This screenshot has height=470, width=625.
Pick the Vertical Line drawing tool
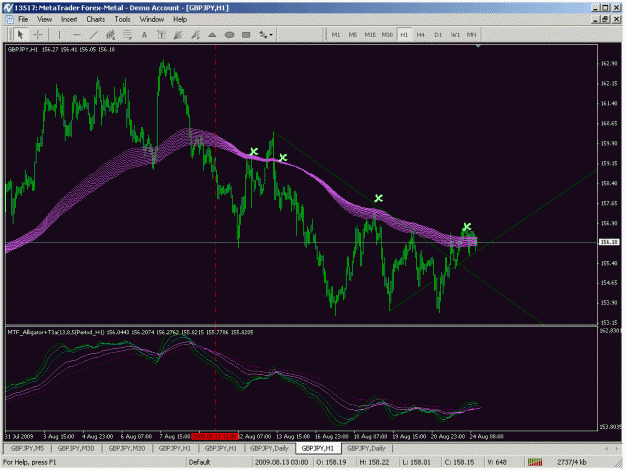point(59,35)
